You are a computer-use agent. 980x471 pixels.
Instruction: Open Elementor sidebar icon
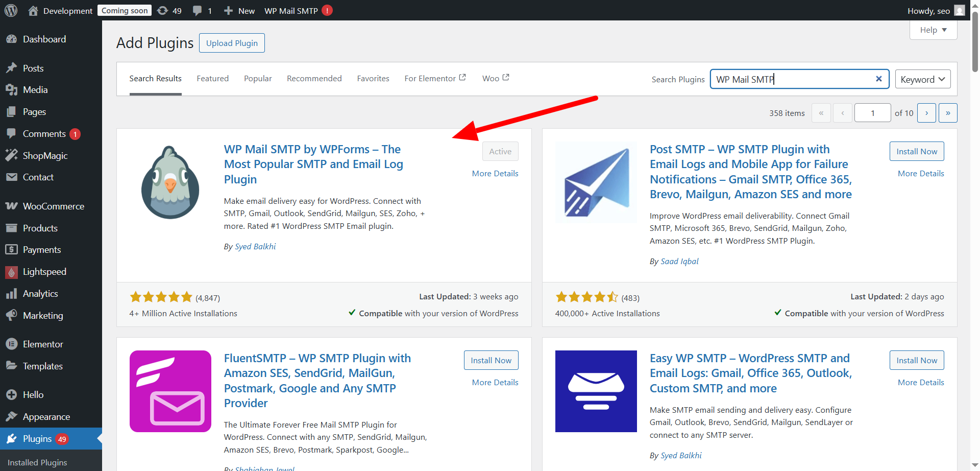(12, 344)
